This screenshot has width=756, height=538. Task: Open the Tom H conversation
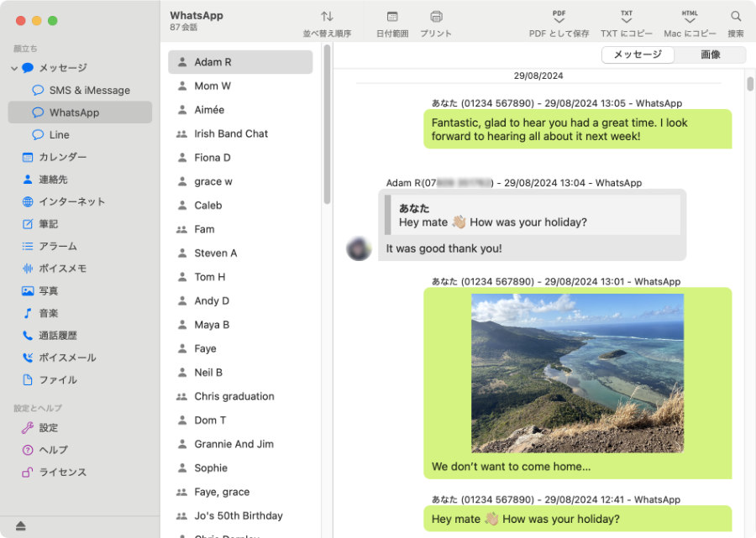coord(240,277)
